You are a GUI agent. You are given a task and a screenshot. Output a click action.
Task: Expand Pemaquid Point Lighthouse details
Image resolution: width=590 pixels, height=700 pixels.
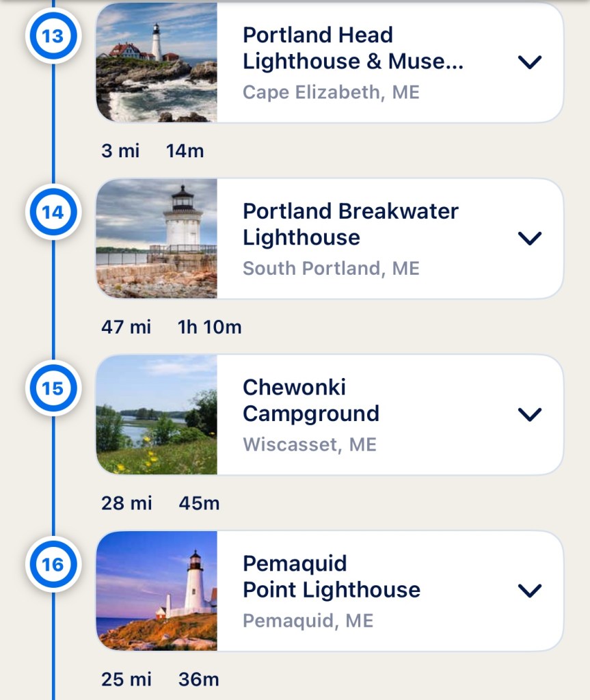click(530, 590)
